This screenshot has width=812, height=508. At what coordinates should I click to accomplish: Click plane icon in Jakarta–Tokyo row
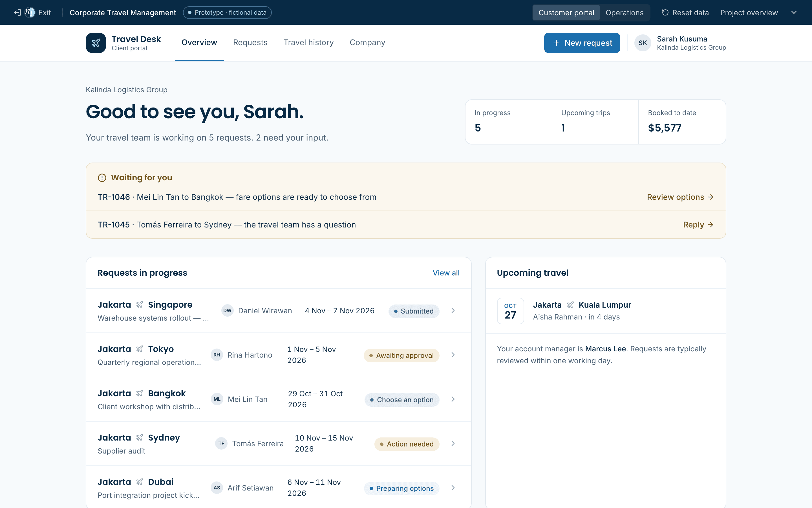tap(140, 349)
